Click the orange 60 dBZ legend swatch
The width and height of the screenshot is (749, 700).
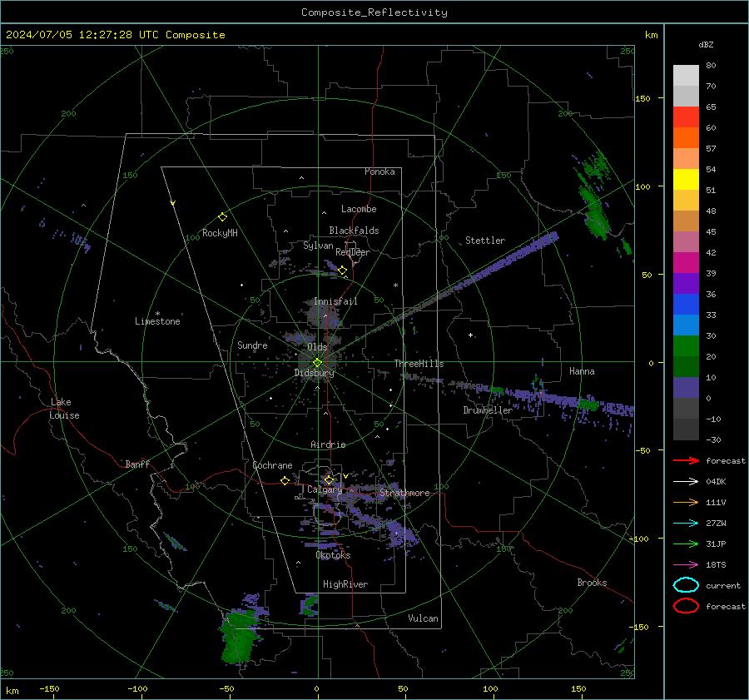(x=686, y=137)
